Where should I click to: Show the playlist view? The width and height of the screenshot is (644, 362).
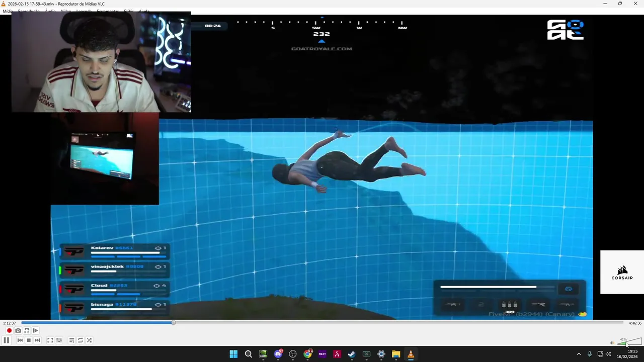(x=71, y=340)
